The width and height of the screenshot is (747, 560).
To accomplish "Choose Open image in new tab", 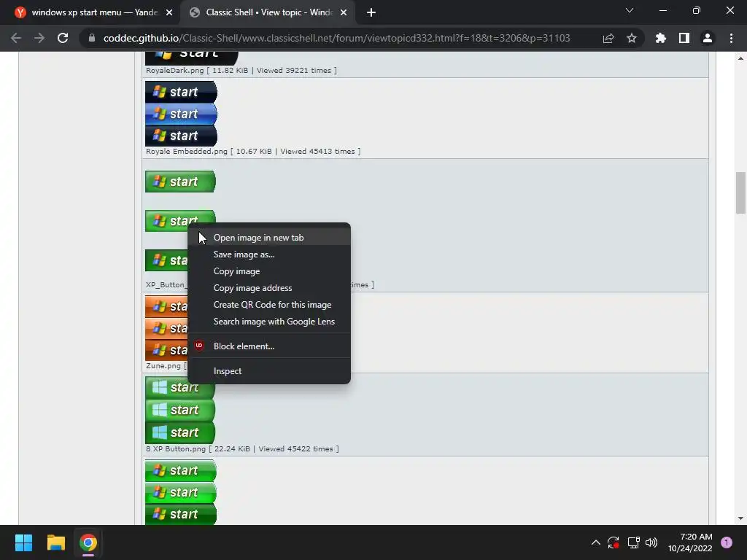I will (269, 237).
